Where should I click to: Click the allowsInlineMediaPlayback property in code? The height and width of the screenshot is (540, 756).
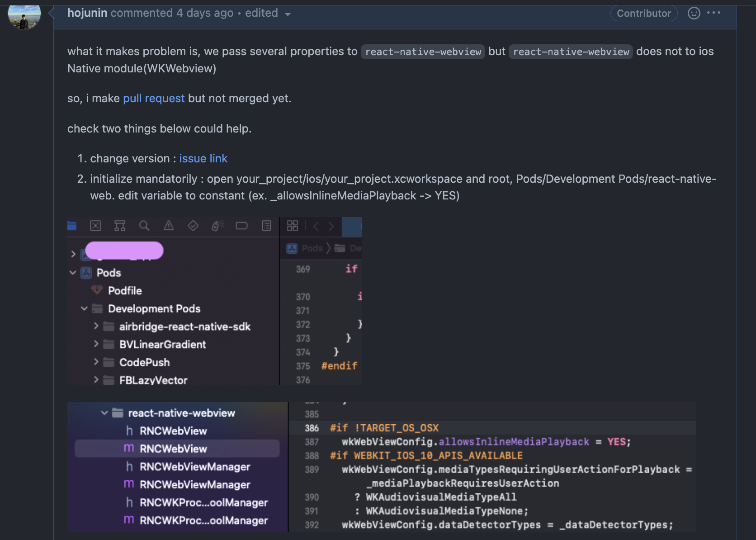pos(514,441)
